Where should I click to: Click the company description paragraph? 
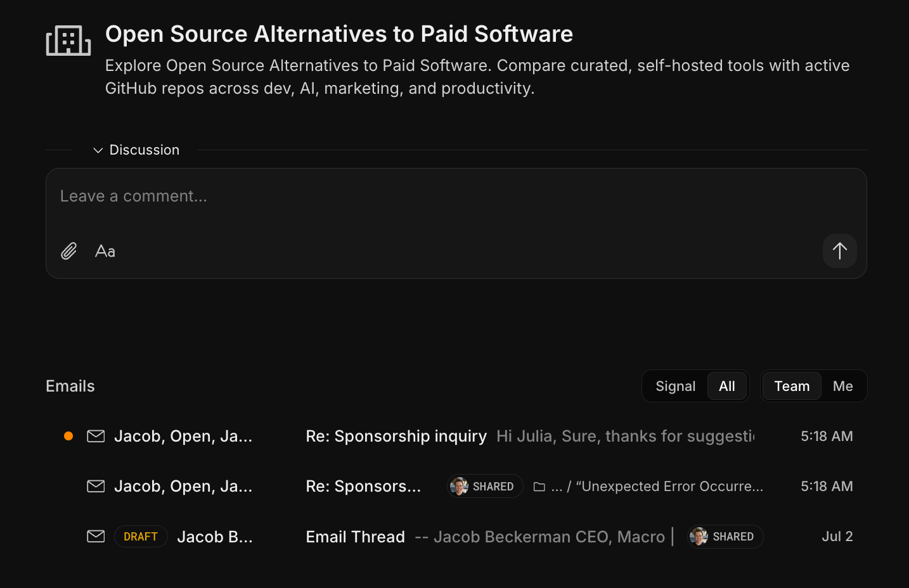[477, 77]
